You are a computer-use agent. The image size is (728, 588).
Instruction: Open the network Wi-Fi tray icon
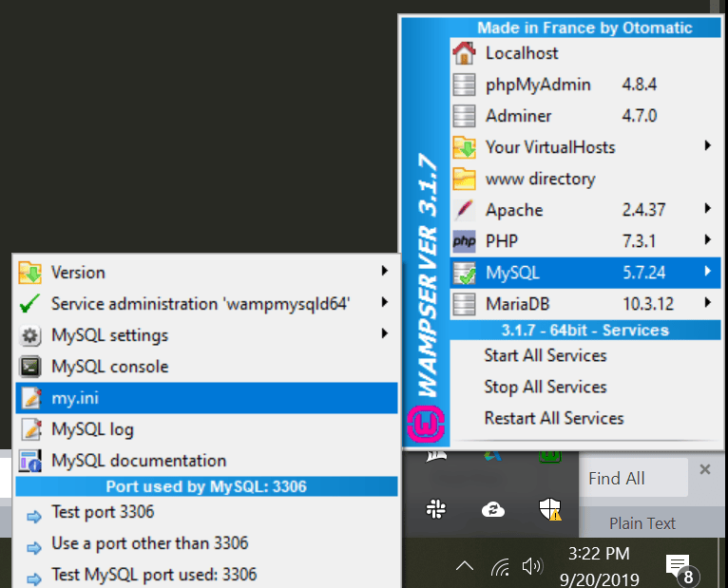[501, 566]
